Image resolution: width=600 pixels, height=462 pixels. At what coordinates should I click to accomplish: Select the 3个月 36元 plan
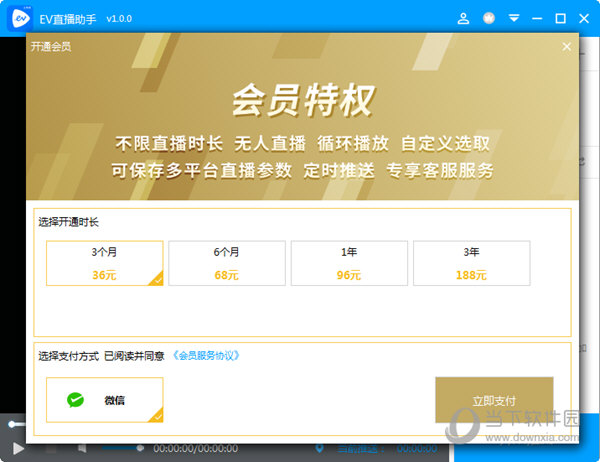[x=104, y=263]
